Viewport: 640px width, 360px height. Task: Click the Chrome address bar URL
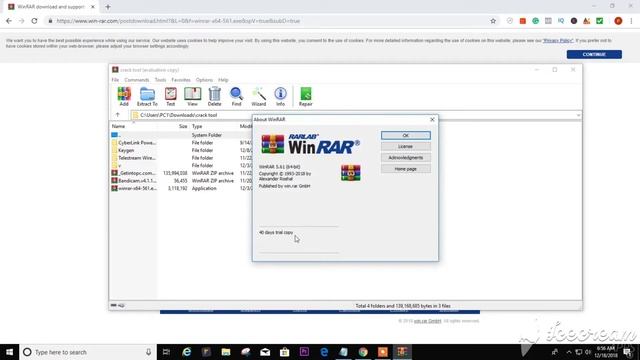point(178,21)
